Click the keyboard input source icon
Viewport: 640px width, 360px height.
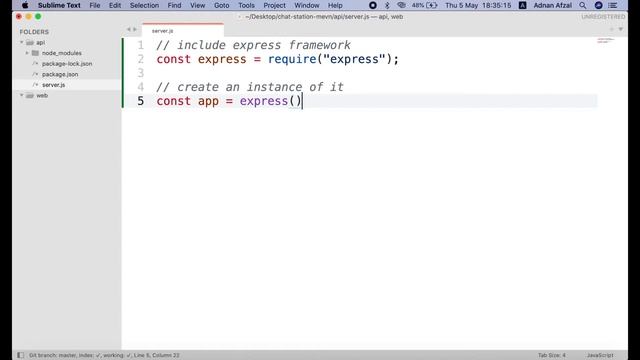coord(522,5)
